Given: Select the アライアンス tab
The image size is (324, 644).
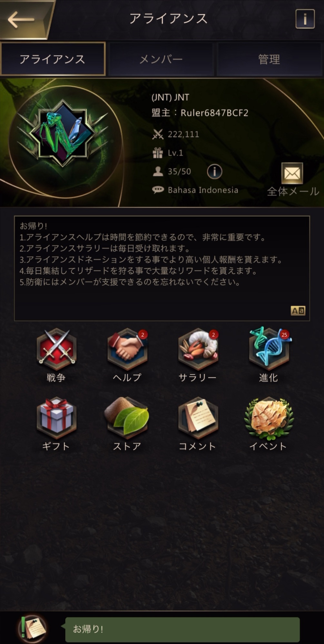Looking at the screenshot, I should (x=53, y=59).
